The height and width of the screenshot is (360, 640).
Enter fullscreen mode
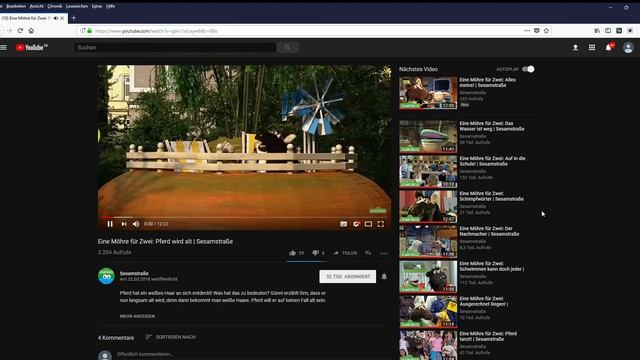(x=381, y=224)
